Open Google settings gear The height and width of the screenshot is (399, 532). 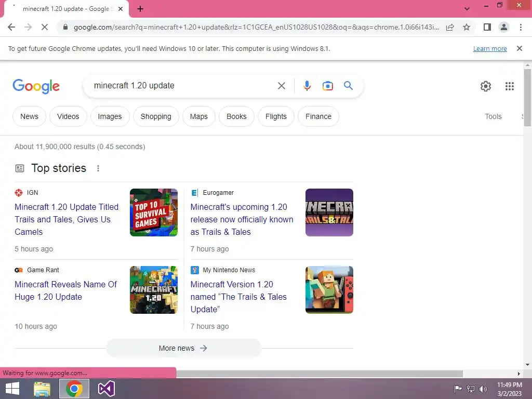[x=486, y=86]
